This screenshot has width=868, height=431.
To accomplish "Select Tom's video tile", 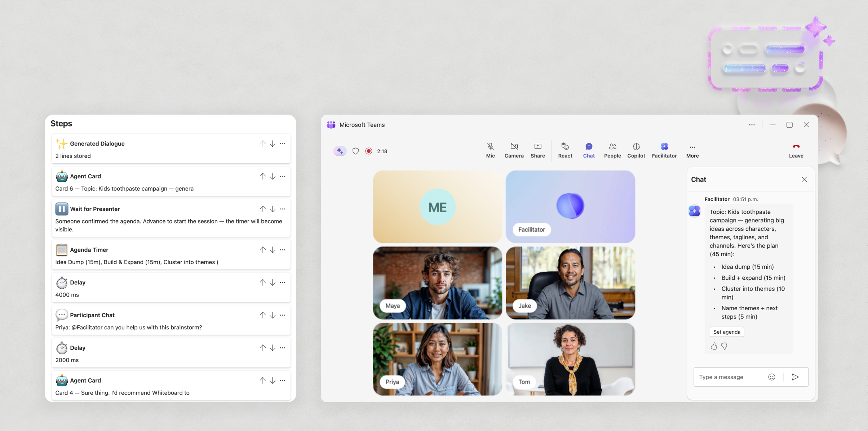I will point(570,359).
